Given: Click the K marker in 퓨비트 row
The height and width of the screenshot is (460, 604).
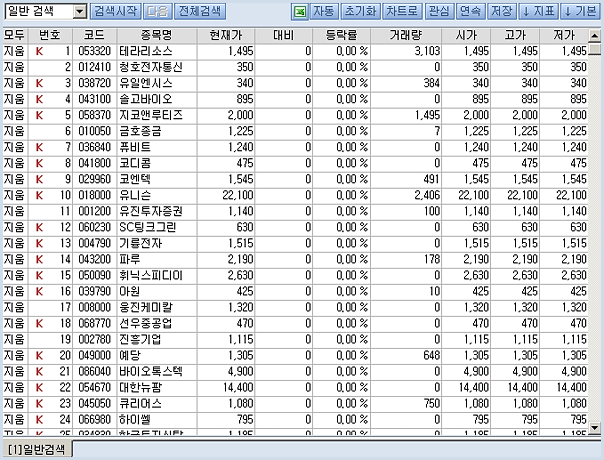Looking at the screenshot, I should tap(39, 148).
